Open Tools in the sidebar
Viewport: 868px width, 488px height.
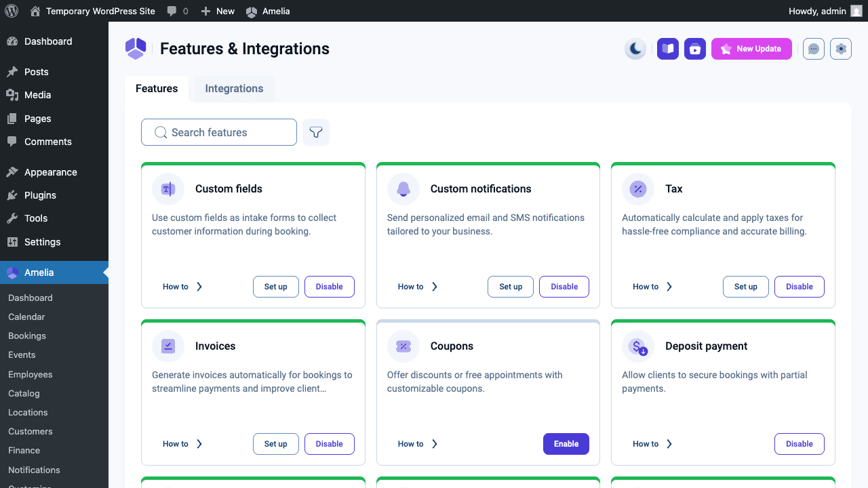tap(54, 218)
